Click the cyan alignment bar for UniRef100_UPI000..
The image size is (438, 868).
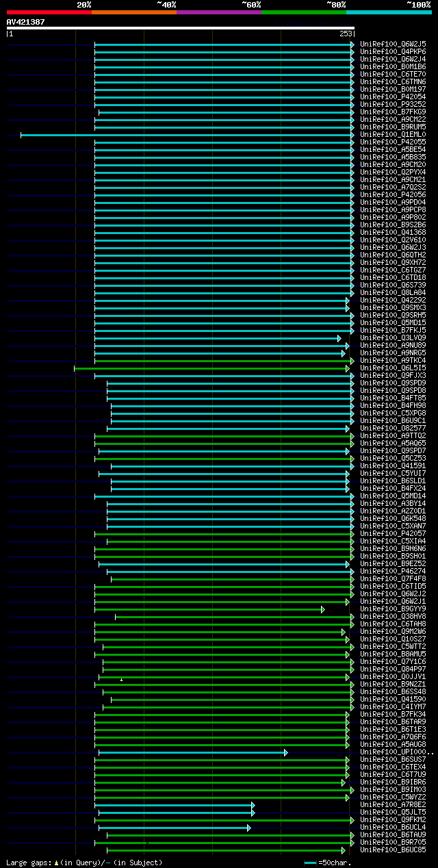[193, 752]
